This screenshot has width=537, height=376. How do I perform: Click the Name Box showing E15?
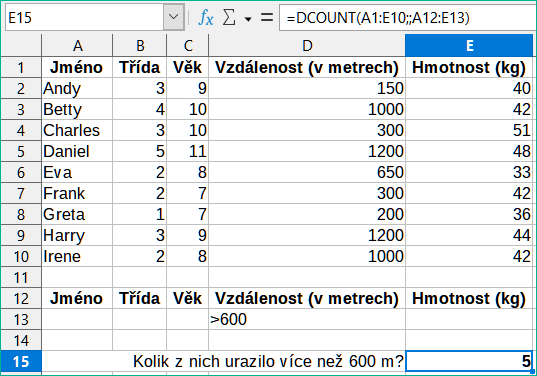84,17
